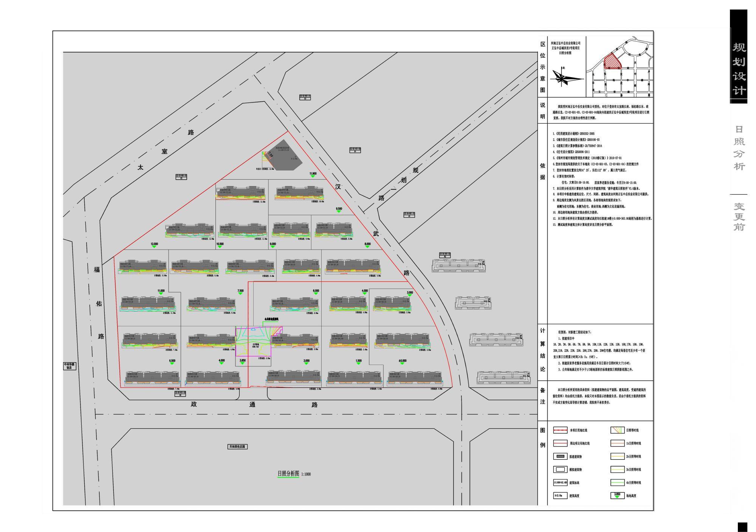Viewport: 756px width, 532px height.
Task: Click the 模拟建筑物 outline legend icon
Action: 560,470
